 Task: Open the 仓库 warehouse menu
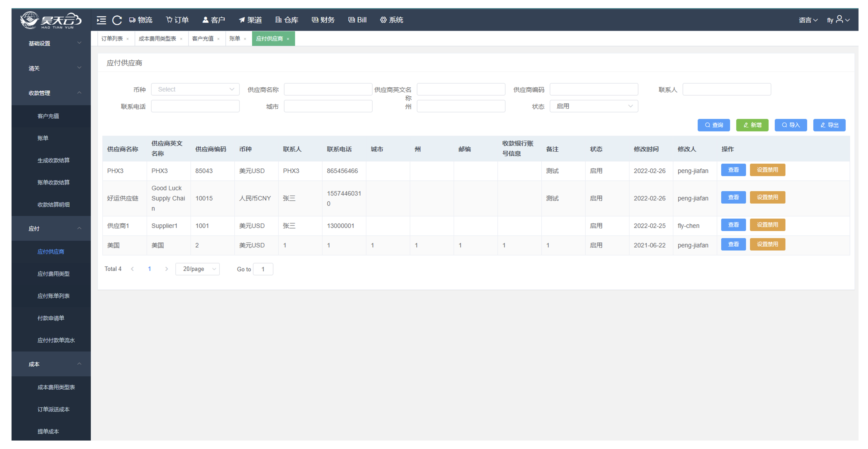coord(287,20)
